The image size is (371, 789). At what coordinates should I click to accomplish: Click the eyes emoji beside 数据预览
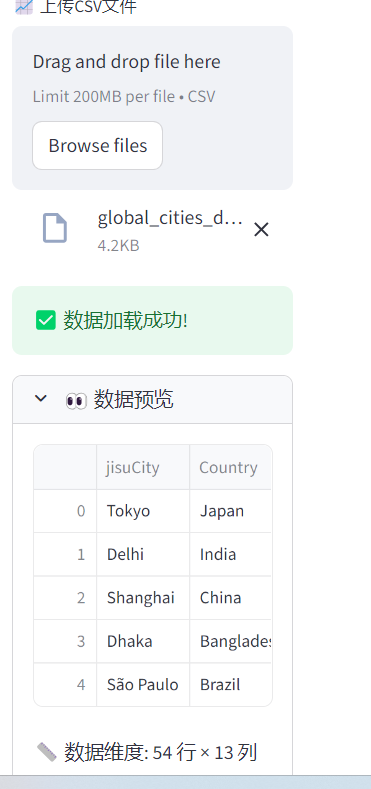(x=76, y=401)
